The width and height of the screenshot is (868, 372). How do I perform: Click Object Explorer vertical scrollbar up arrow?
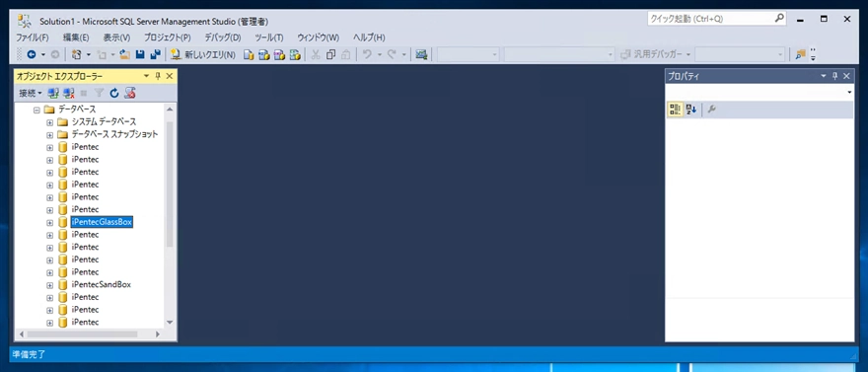[170, 110]
